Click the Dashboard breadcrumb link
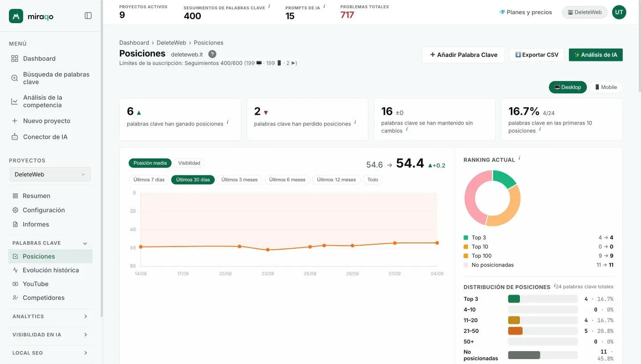The height and width of the screenshot is (364, 641). click(134, 43)
